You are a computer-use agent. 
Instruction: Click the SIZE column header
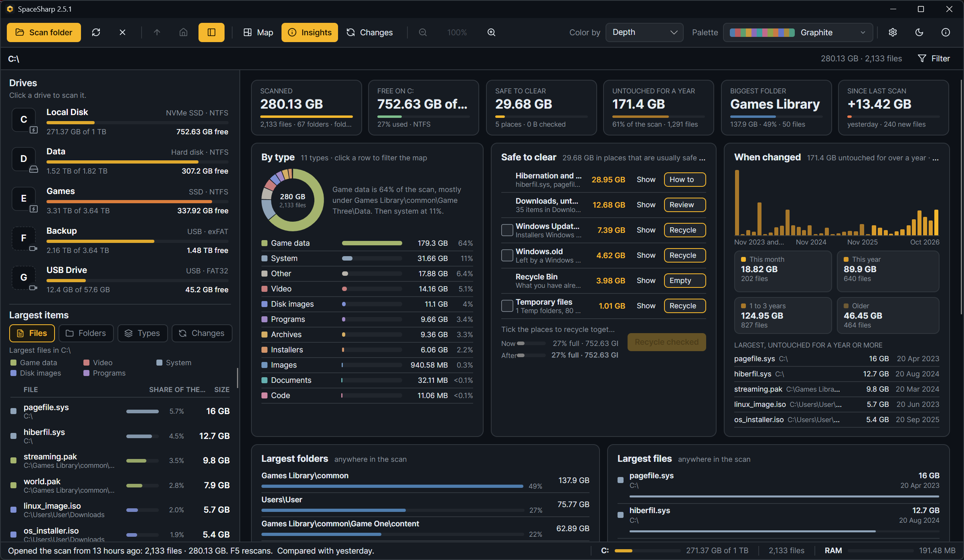[x=222, y=390]
